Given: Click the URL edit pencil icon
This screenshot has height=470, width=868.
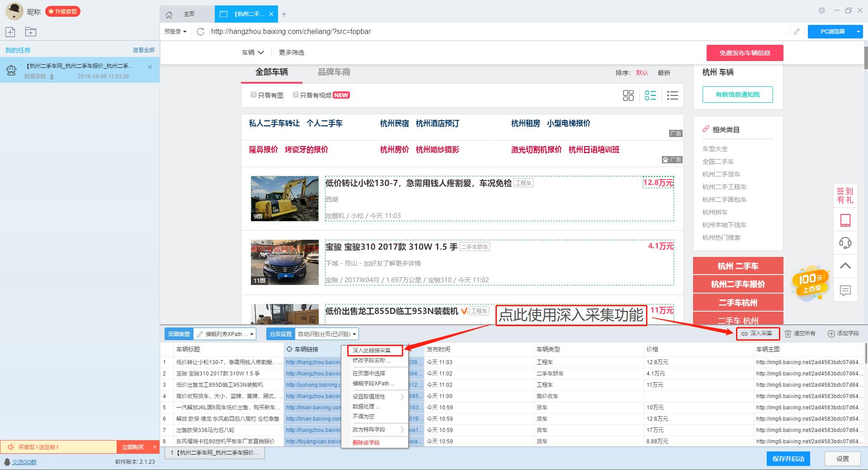Looking at the screenshot, I should click(x=797, y=32).
